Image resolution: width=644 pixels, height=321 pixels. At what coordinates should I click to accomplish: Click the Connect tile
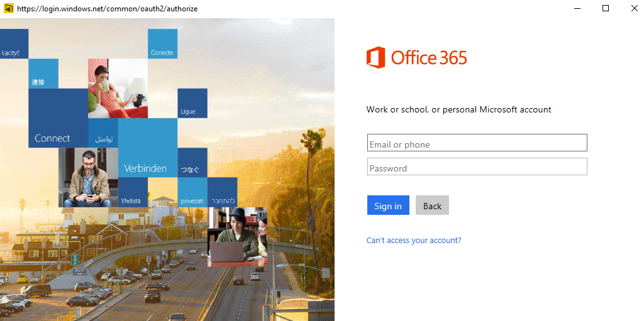(x=58, y=118)
